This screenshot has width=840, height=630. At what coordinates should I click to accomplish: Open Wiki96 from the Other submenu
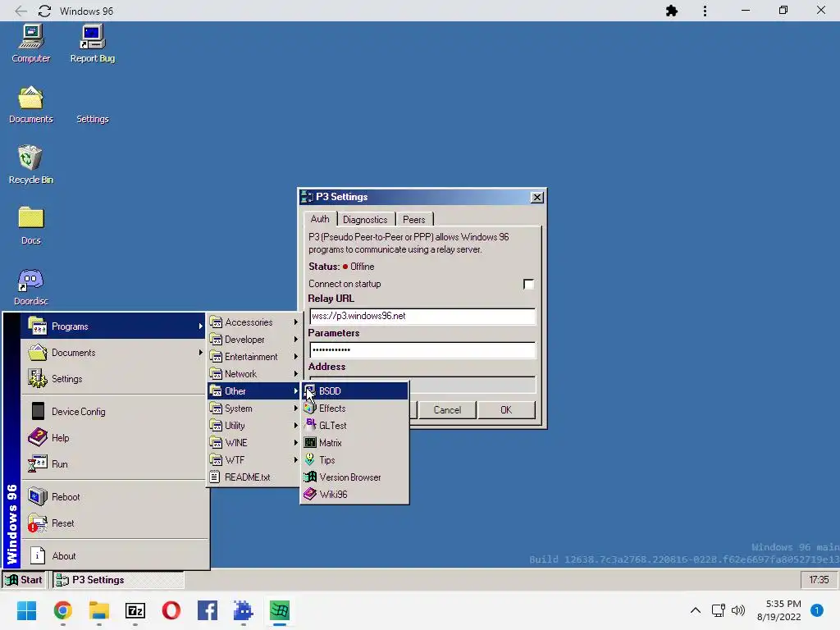tap(354, 494)
